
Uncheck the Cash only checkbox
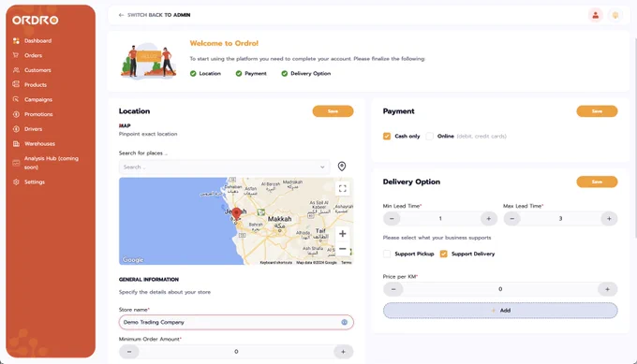(387, 137)
